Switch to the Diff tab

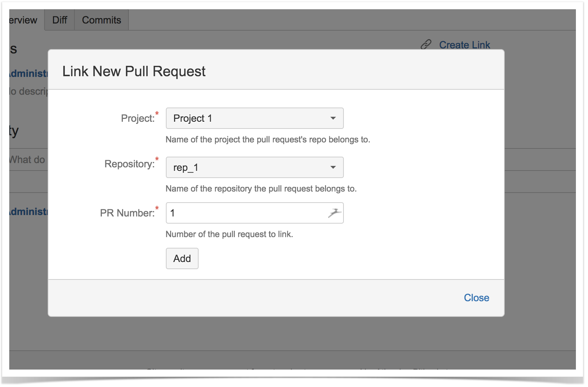(x=59, y=20)
